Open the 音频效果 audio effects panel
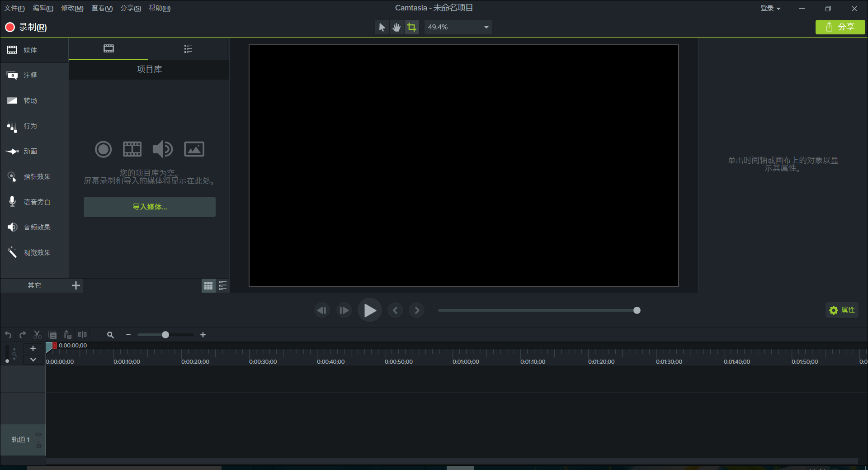868x470 pixels. 34,227
